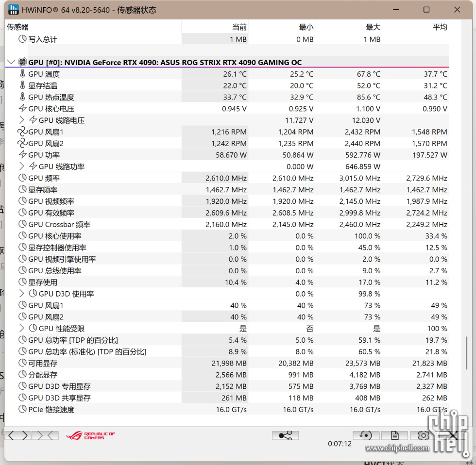The height and width of the screenshot is (465, 476).
Task: Click the clock icon beside GPU Crossbar 频率
Action: (x=22, y=224)
